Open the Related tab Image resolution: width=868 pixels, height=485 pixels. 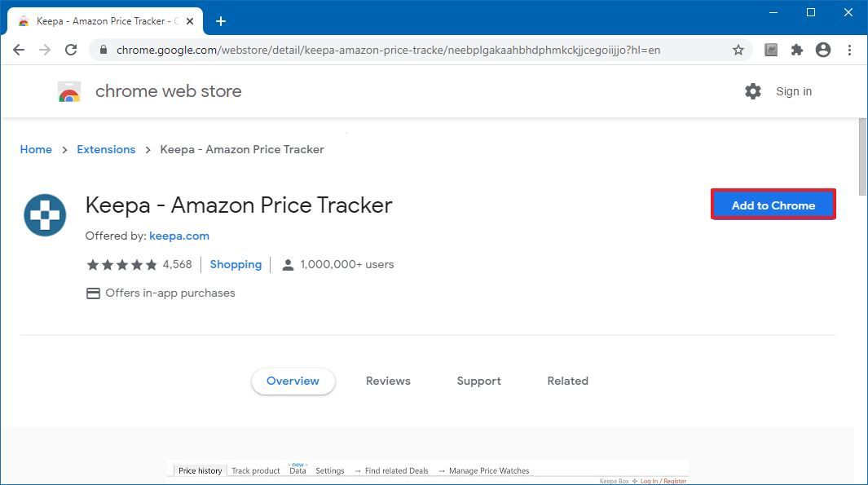(x=567, y=381)
